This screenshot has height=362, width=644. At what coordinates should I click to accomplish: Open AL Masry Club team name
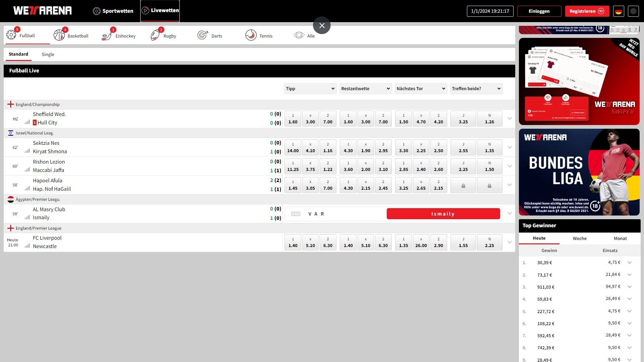tap(49, 209)
